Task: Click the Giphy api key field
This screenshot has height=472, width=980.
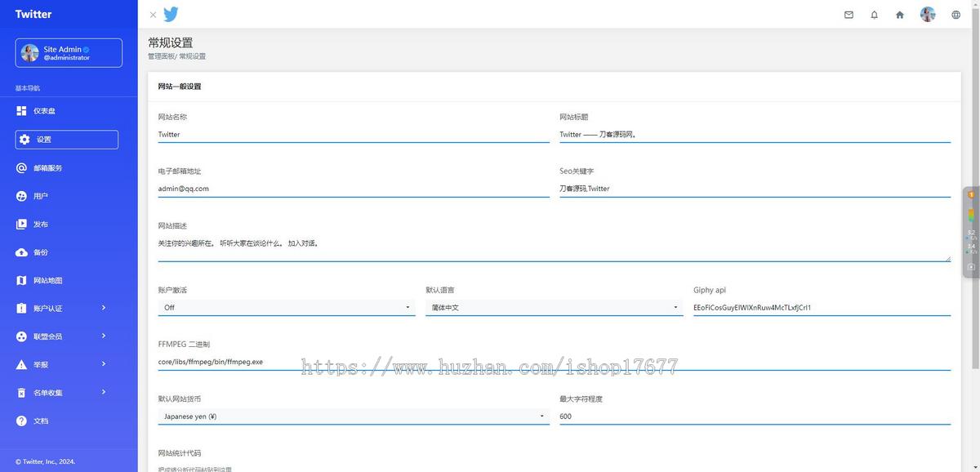Action: [x=822, y=308]
